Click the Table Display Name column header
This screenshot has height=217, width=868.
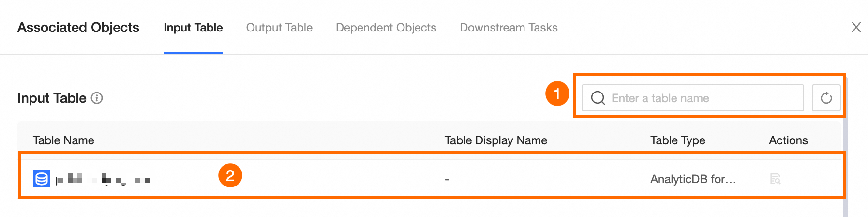point(495,140)
